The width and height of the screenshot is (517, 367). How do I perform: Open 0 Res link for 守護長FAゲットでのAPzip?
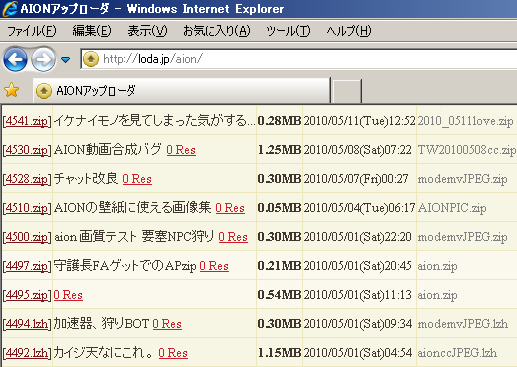coord(214,266)
